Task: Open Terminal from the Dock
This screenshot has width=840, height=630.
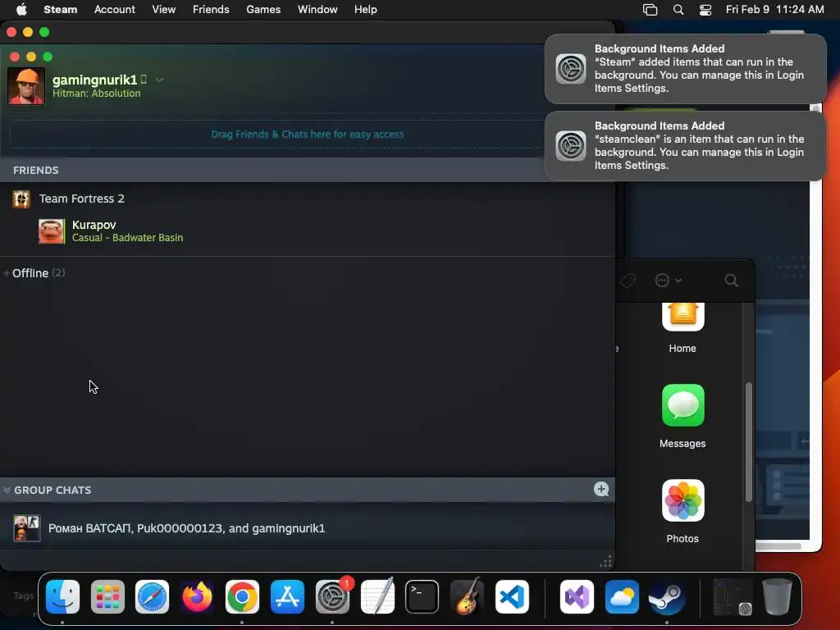Action: 422,597
